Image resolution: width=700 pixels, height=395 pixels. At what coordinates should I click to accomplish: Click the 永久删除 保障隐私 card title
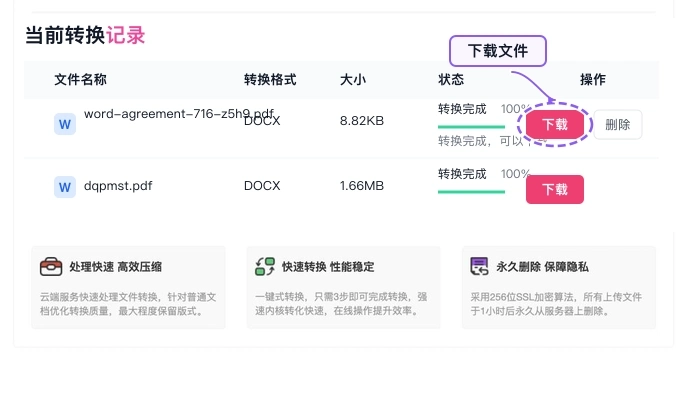coord(542,267)
